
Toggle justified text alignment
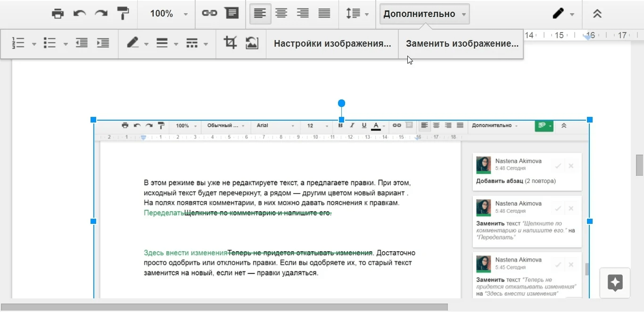point(324,14)
